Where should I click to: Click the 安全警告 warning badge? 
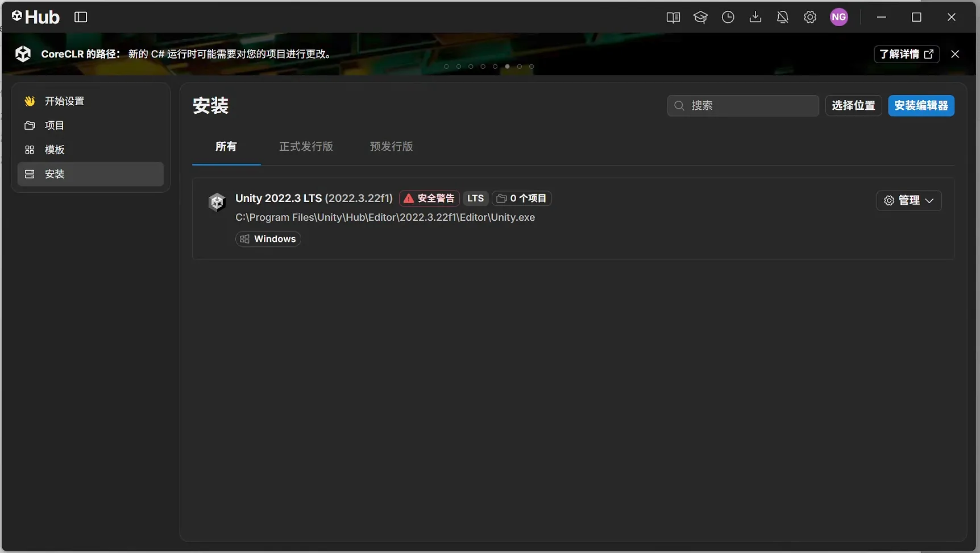pyautogui.click(x=429, y=199)
